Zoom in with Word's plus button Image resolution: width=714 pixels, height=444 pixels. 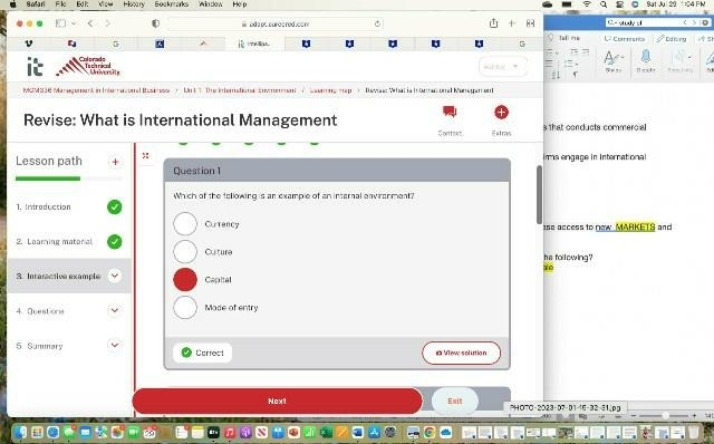coord(694,416)
